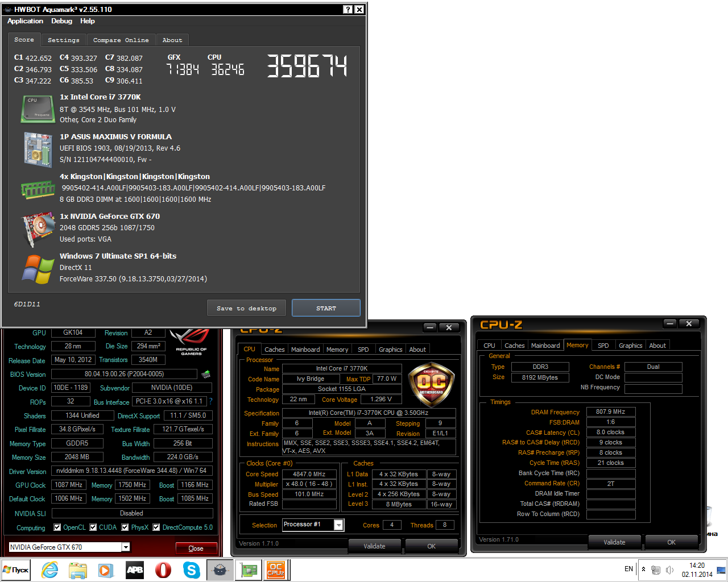Open Caches tab in the left CPU-Z window

point(275,350)
